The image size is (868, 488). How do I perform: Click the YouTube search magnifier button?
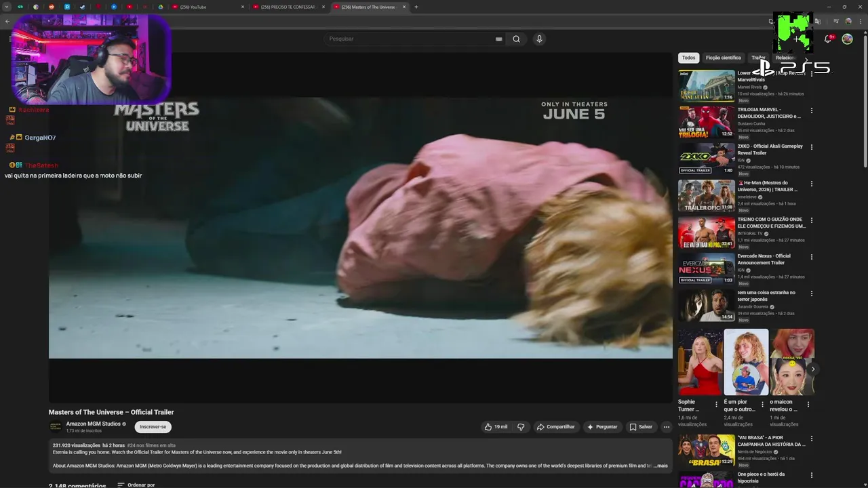pyautogui.click(x=516, y=39)
